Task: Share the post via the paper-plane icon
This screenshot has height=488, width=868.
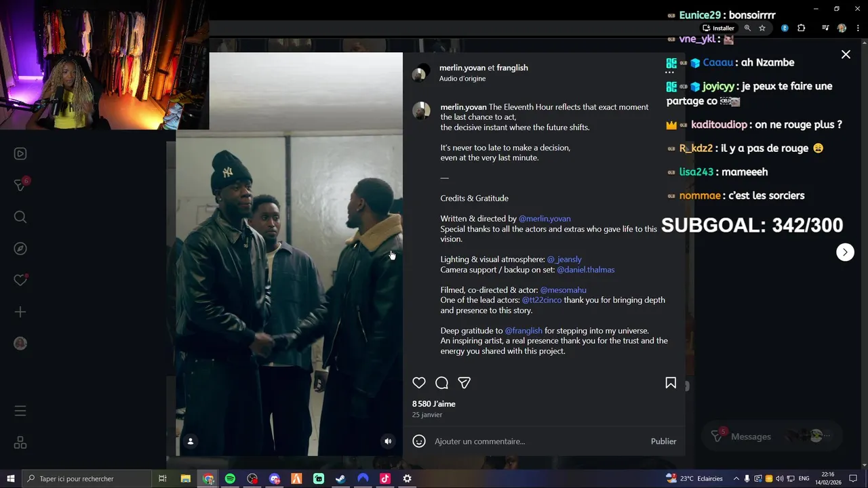Action: tap(465, 383)
